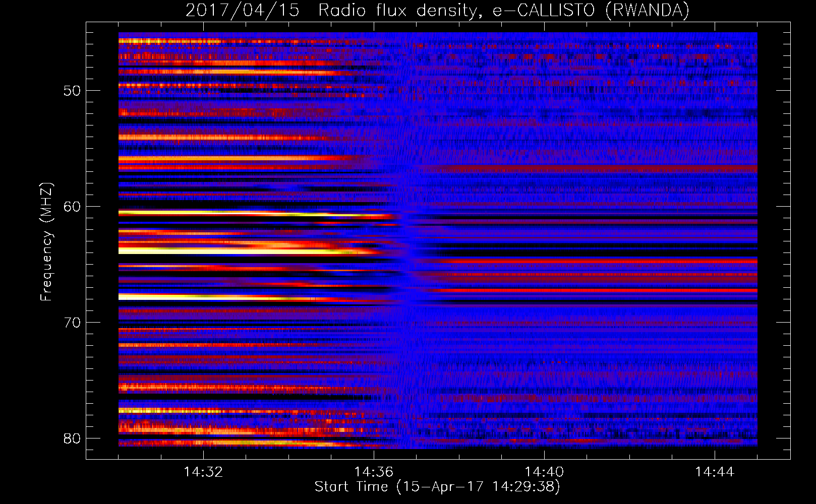Viewport: 816px width, 504px height.
Task: Click the 50 frequency tick label
Action: [x=72, y=91]
